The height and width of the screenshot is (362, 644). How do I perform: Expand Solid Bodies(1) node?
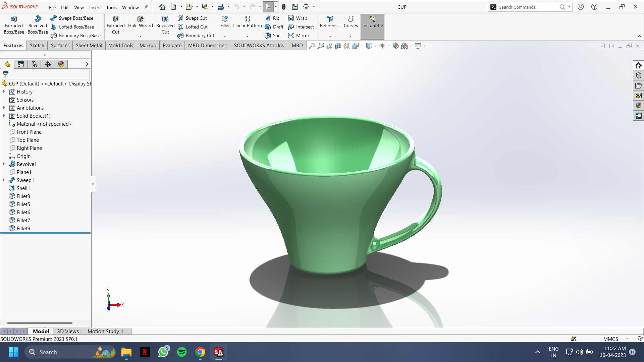(4, 116)
